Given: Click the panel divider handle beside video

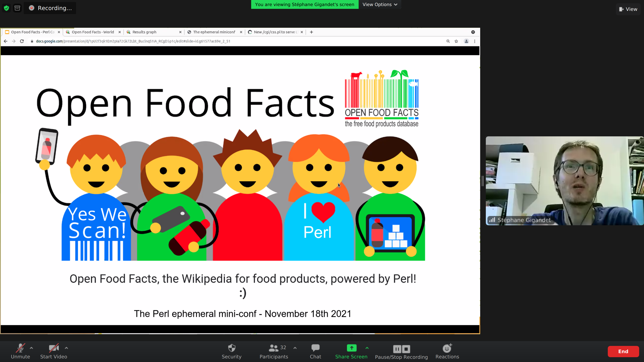Looking at the screenshot, I should (483, 181).
